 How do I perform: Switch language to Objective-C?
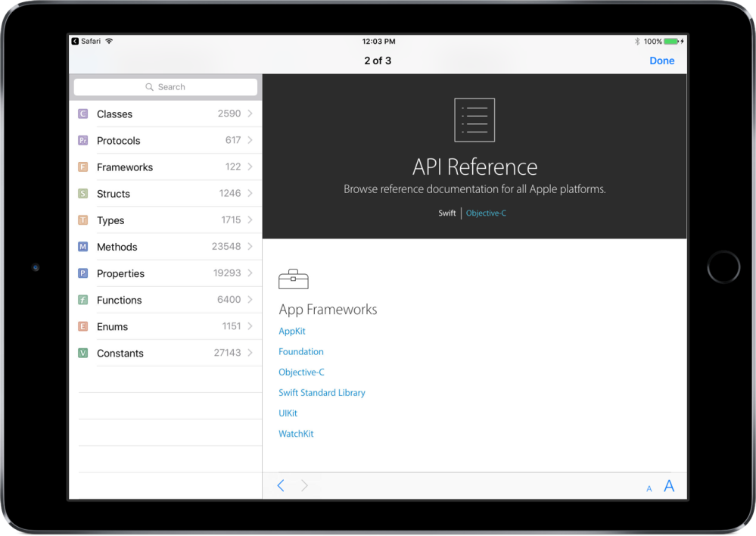click(x=486, y=213)
